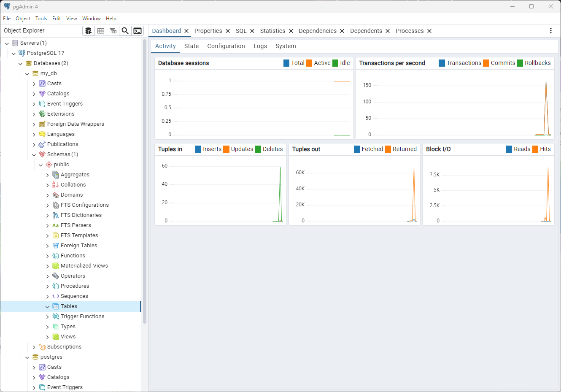This screenshot has width=561, height=392.
Task: Click the Filtered Rows toolbar icon
Action: point(113,31)
